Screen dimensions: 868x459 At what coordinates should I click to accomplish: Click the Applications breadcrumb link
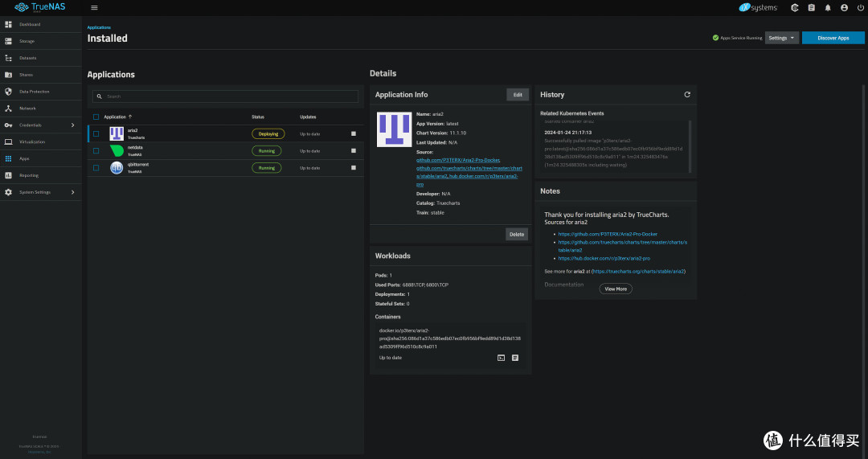tap(99, 27)
